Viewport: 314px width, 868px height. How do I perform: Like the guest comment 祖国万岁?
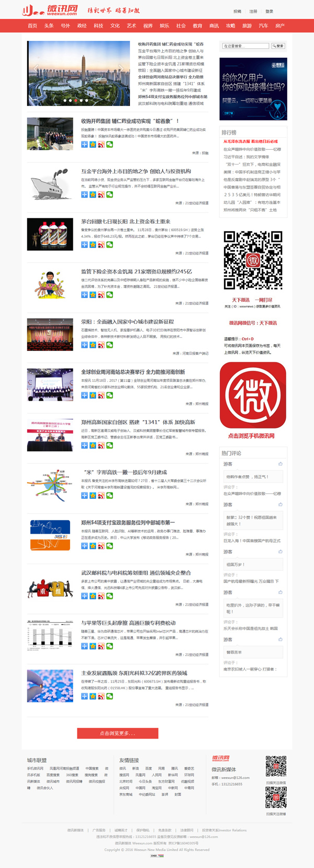(281, 552)
